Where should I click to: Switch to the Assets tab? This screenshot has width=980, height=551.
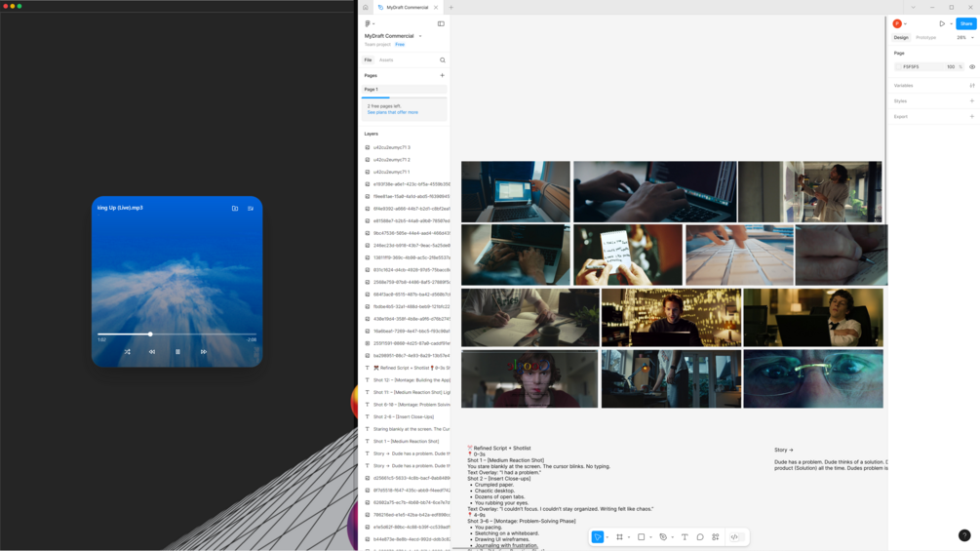pos(386,59)
